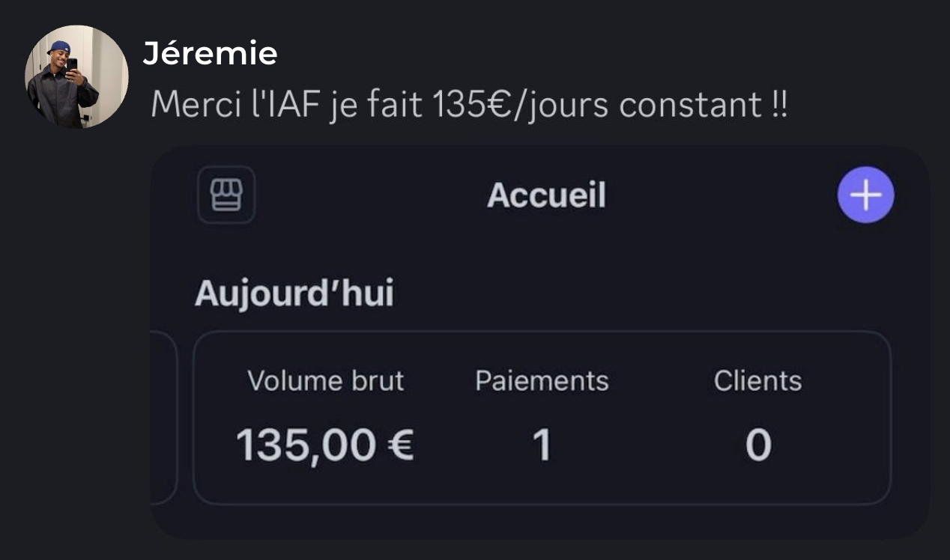Viewport: 950px width, 560px height.
Task: Select the payments count of 1
Action: [542, 445]
